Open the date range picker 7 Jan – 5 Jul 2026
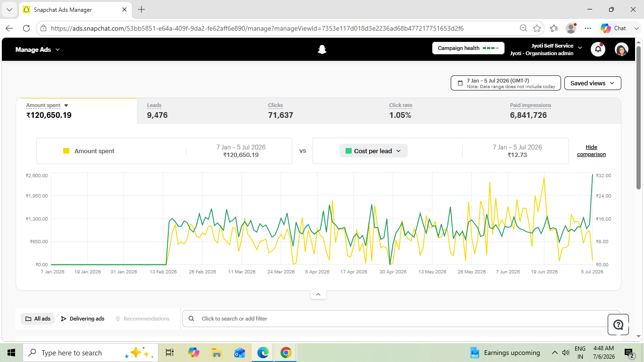The height and width of the screenshot is (362, 644). pyautogui.click(x=506, y=83)
